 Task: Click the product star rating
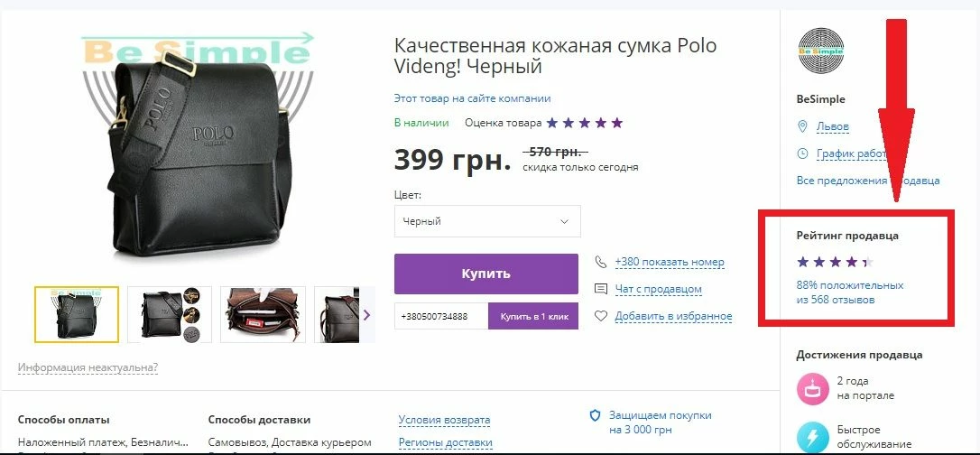pyautogui.click(x=585, y=123)
